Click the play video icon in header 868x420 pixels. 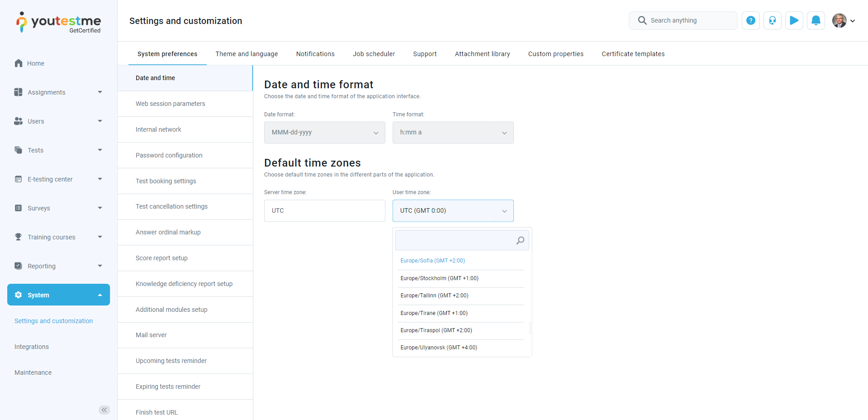click(x=794, y=20)
